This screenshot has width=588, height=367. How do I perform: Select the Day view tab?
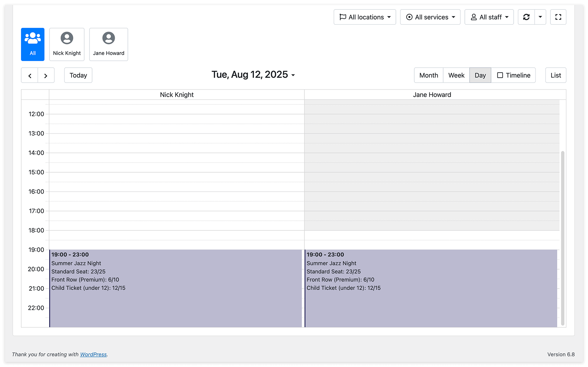pos(480,75)
